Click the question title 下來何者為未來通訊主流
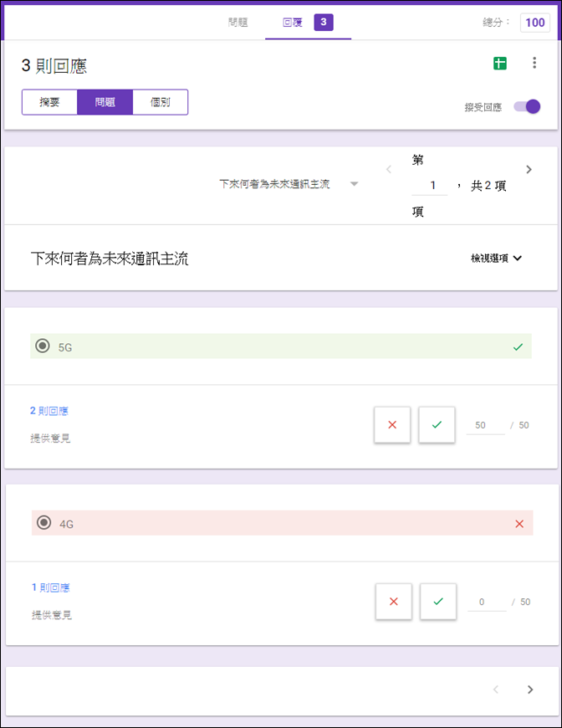 pyautogui.click(x=110, y=259)
